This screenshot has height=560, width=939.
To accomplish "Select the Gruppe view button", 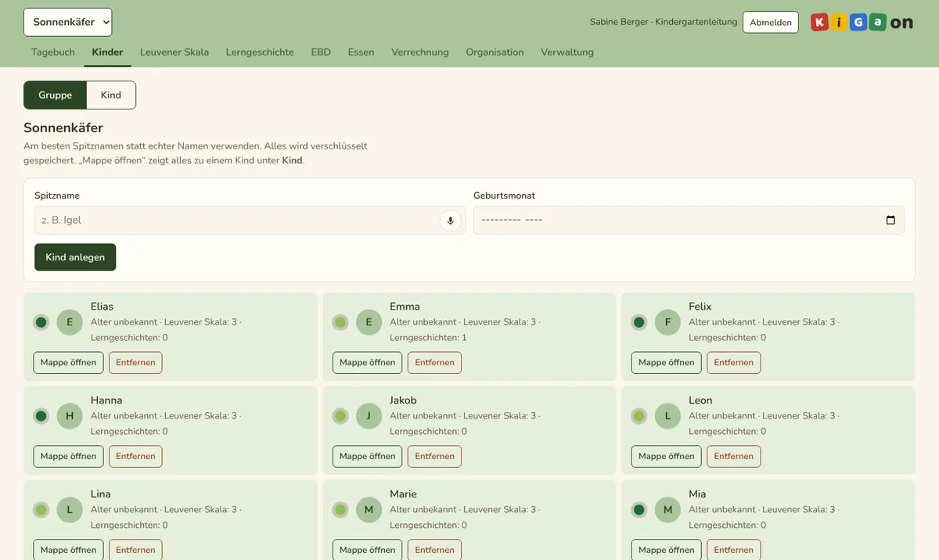I will tap(56, 95).
